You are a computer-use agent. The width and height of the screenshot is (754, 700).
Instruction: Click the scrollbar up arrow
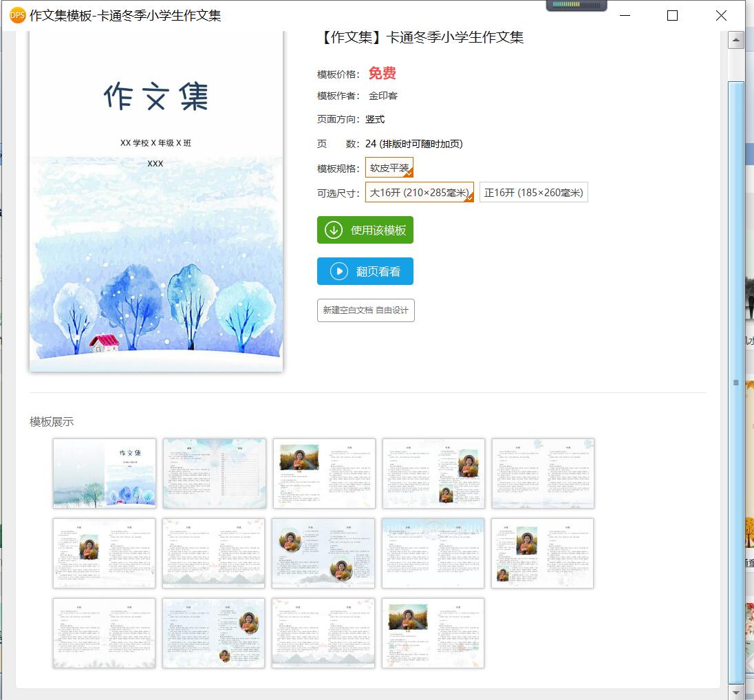pos(735,40)
